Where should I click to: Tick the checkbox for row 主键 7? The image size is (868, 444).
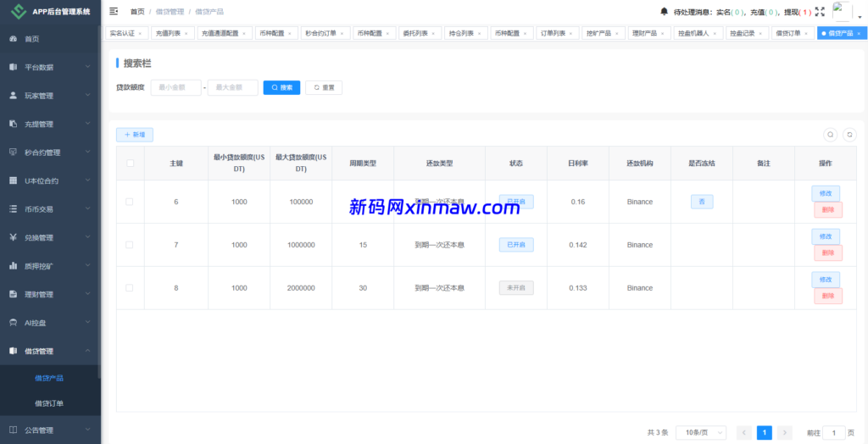(130, 245)
